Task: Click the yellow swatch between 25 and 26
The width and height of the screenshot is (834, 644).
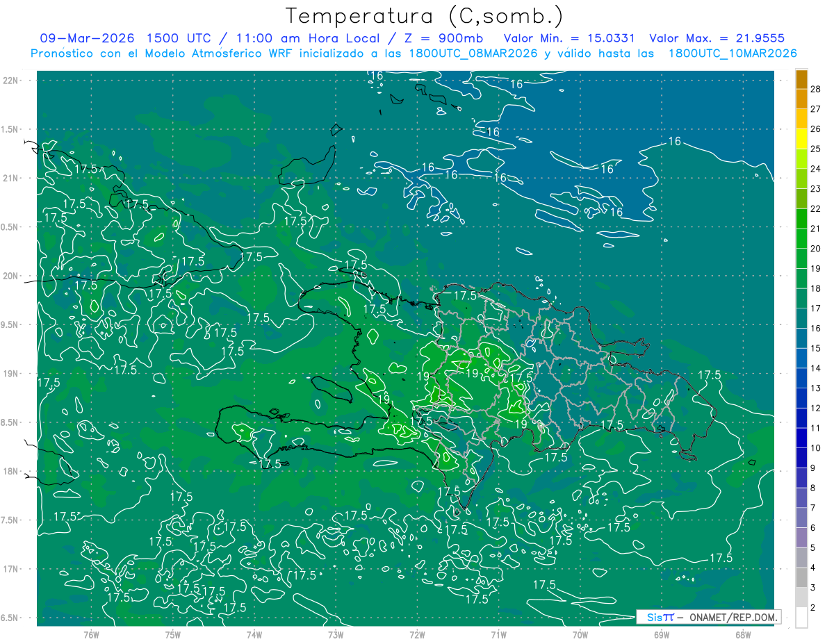Action: pos(801,139)
